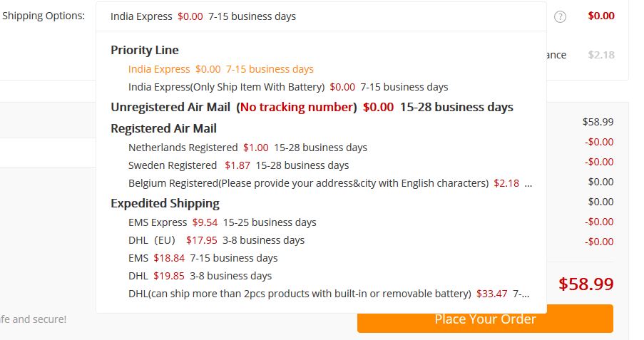
Task: Choose Sweden Registered air mail
Action: [x=238, y=165]
